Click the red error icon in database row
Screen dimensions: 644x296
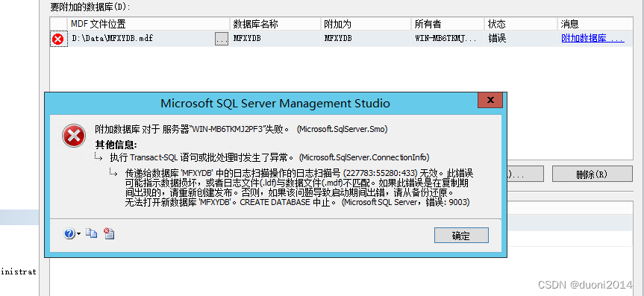[x=58, y=39]
